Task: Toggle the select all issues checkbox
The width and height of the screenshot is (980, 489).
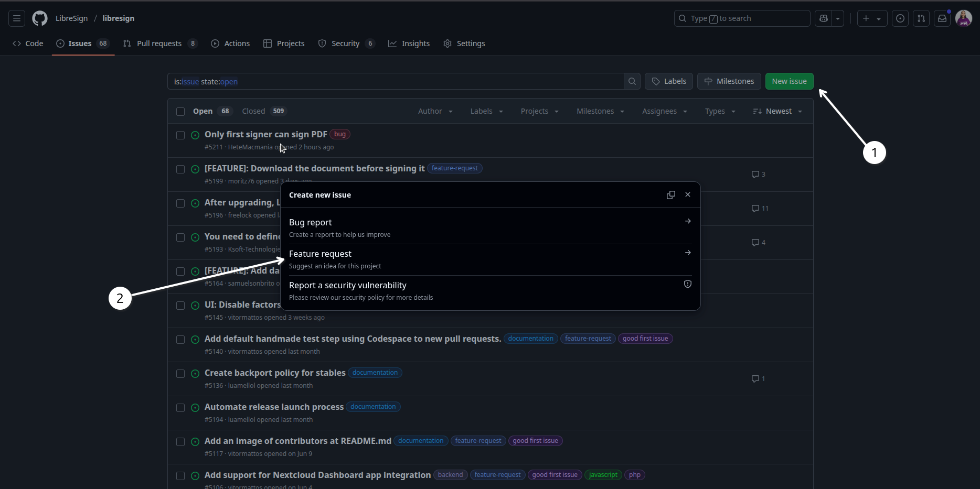Action: 180,112
